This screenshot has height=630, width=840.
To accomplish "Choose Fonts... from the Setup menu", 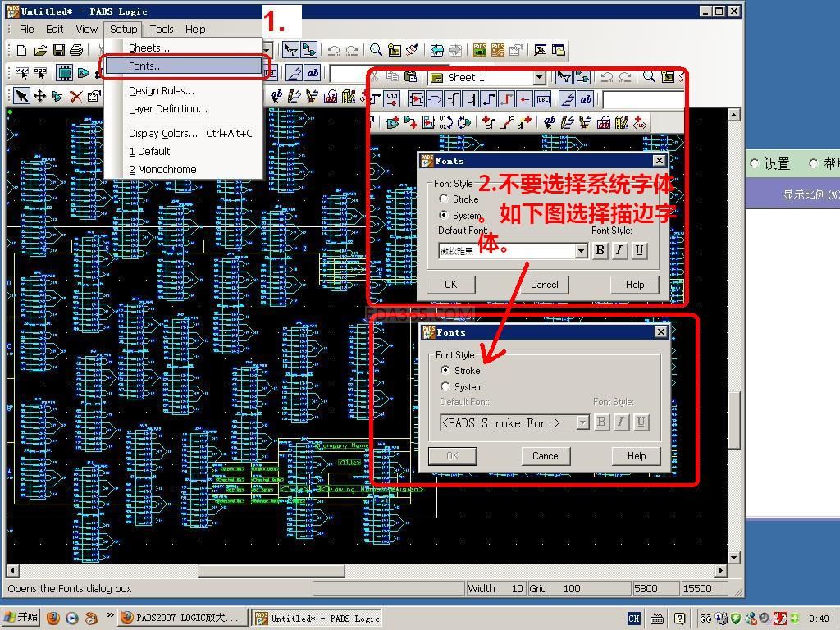I will click(183, 66).
